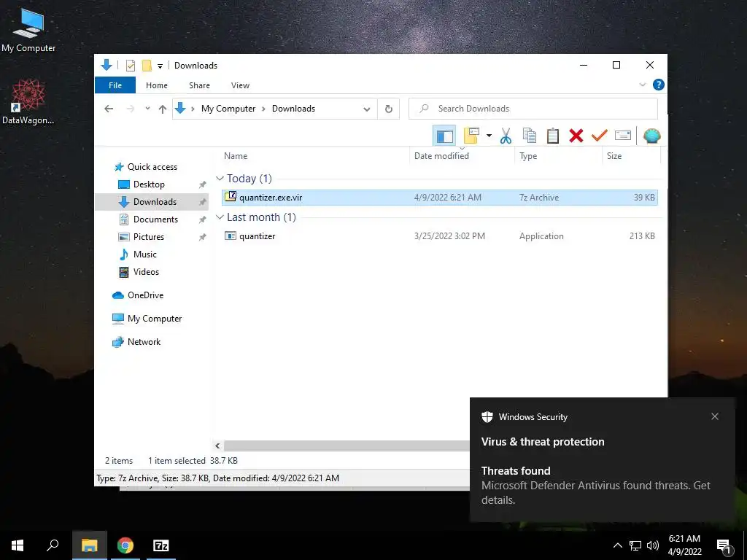This screenshot has height=560, width=747.
Task: Click the Properties icon in title bar
Action: coord(130,65)
